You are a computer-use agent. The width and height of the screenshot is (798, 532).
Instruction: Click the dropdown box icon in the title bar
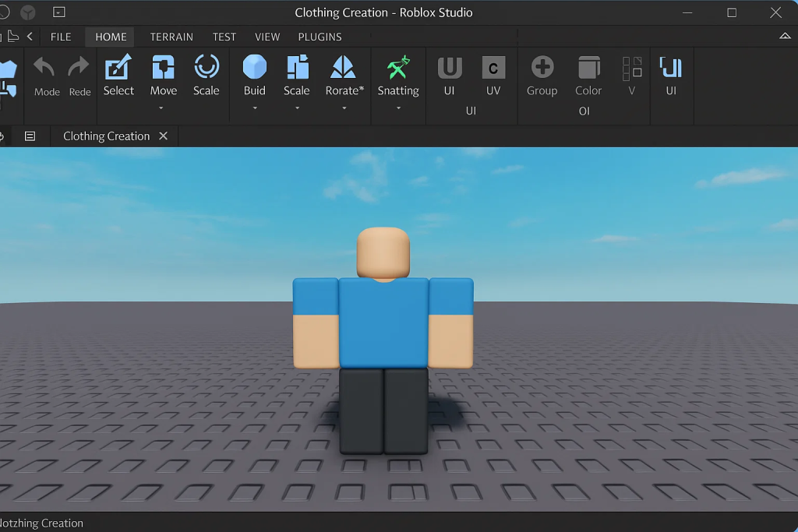point(59,12)
